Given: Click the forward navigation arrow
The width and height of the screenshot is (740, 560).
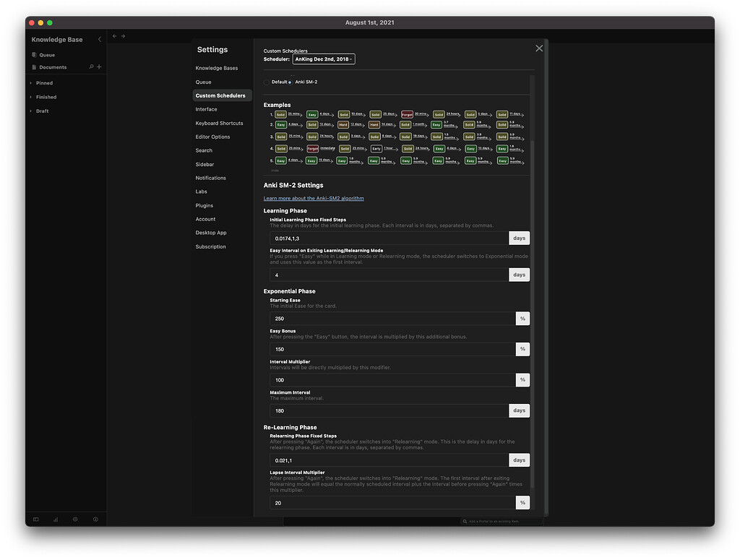Looking at the screenshot, I should 124,35.
